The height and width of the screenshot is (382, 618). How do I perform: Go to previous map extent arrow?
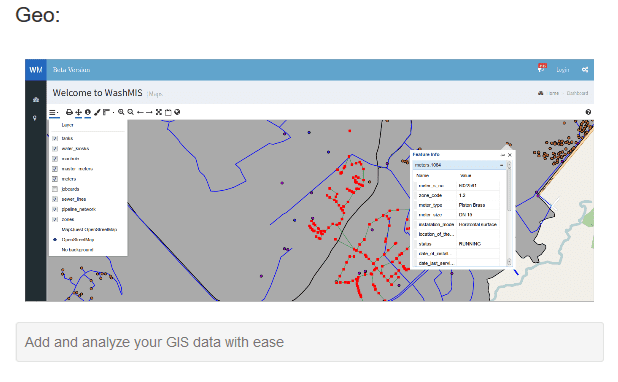tap(140, 112)
